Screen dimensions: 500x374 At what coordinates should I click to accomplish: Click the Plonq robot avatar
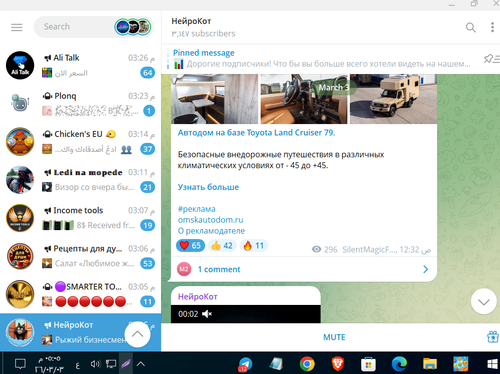20,103
